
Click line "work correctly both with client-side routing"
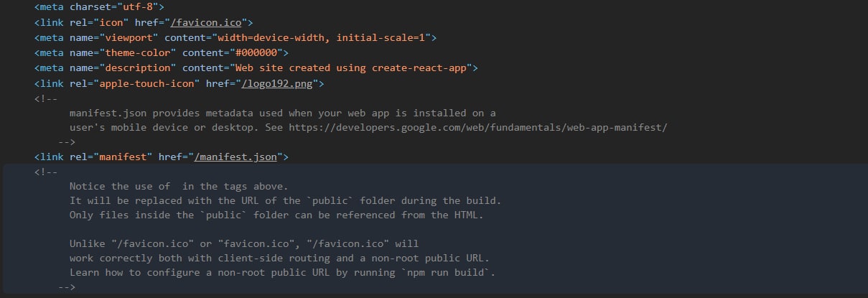coord(280,258)
